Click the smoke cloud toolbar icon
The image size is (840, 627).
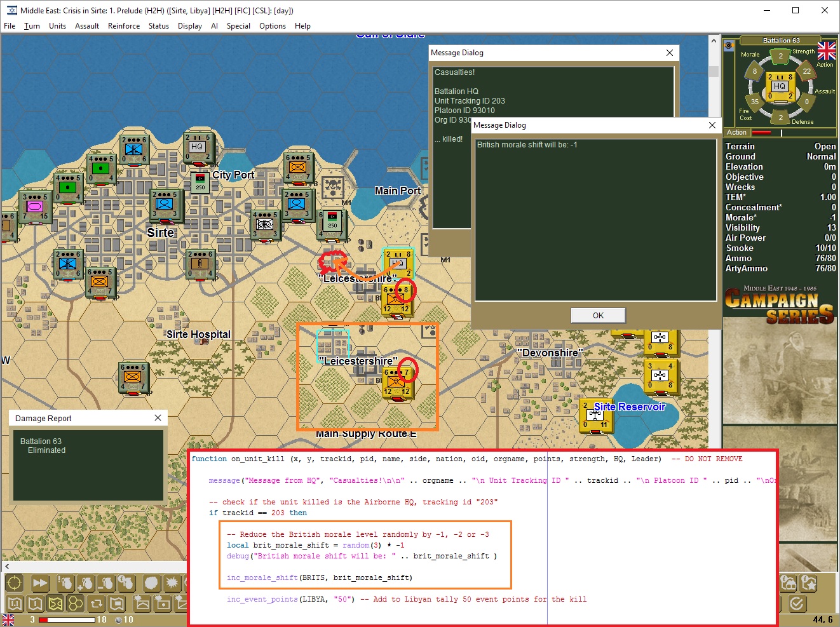point(151,583)
